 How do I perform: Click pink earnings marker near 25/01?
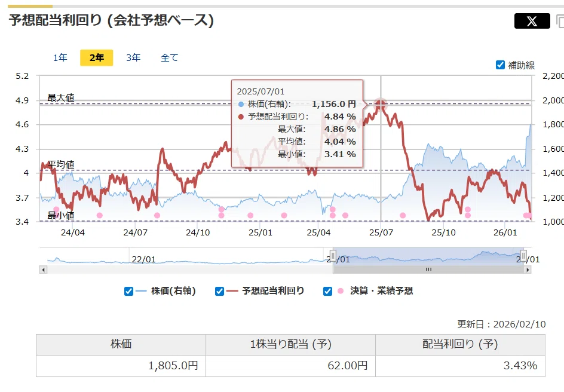tap(250, 215)
